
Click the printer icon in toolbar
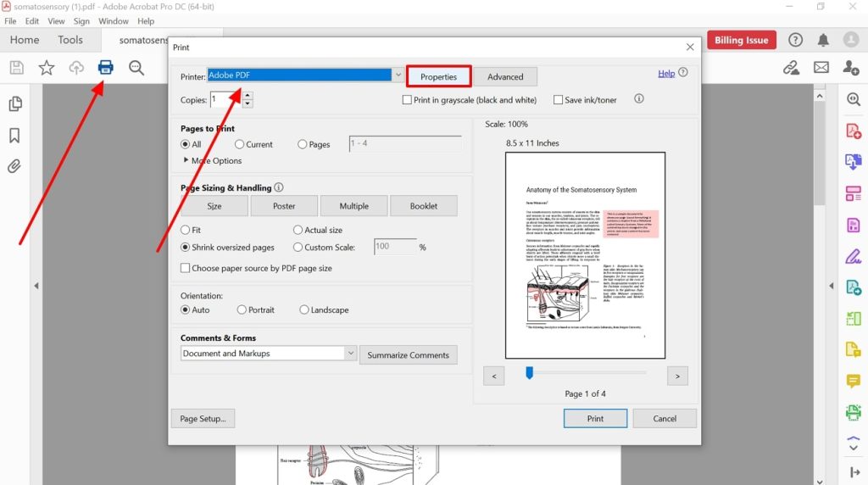click(106, 68)
